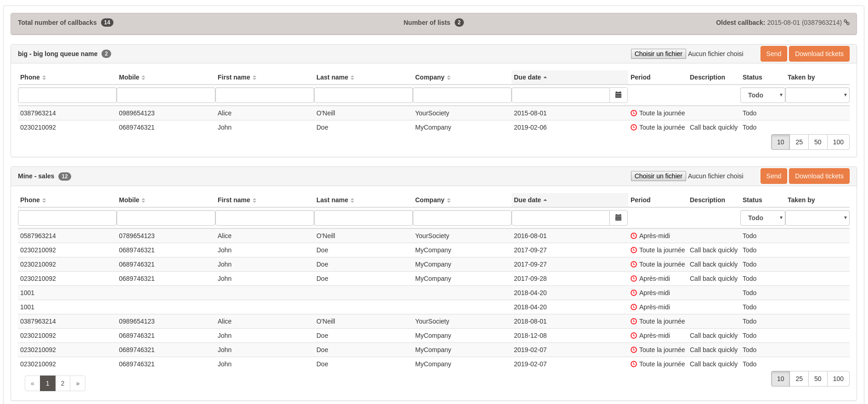868x404 pixels.
Task: Download tickets for Mine - sales list
Action: [819, 176]
